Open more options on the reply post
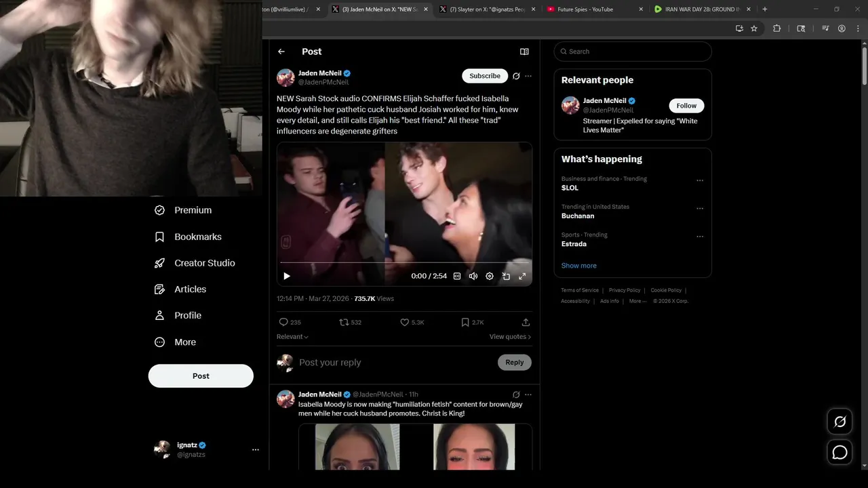Viewport: 868px width, 488px height. click(x=528, y=394)
